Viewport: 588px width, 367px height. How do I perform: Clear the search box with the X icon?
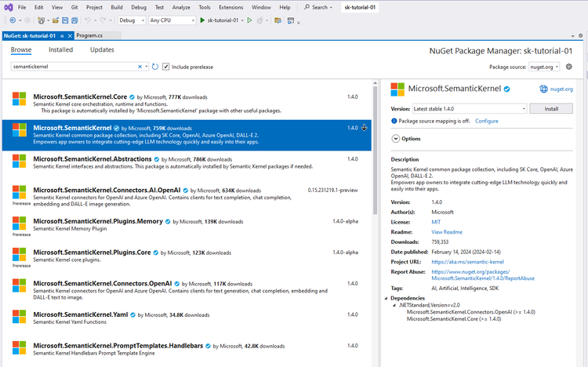[x=141, y=67]
